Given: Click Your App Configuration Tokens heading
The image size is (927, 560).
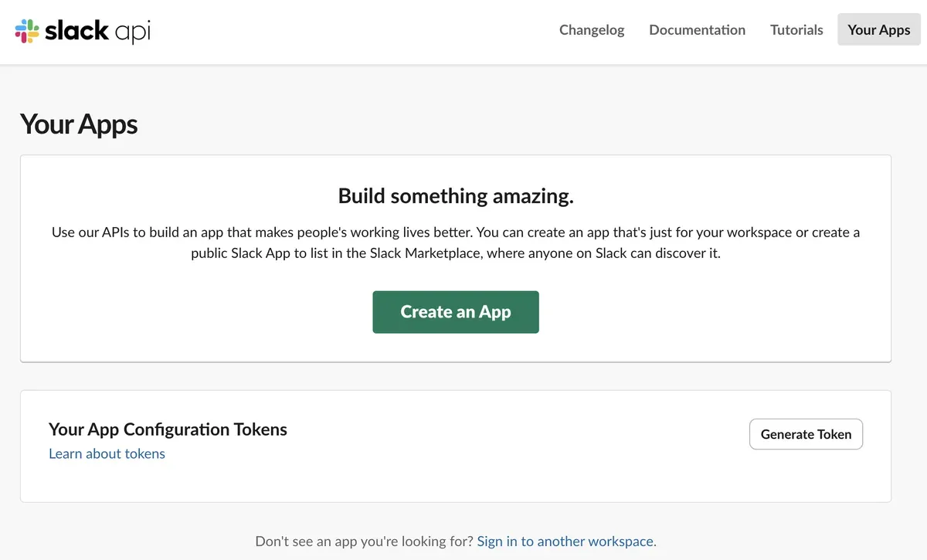Looking at the screenshot, I should (168, 429).
